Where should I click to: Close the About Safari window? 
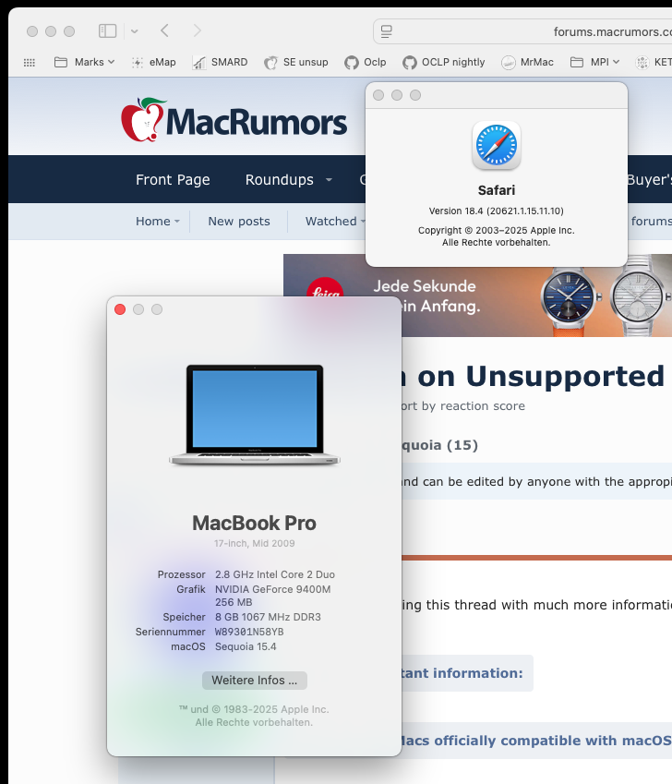pos(378,95)
